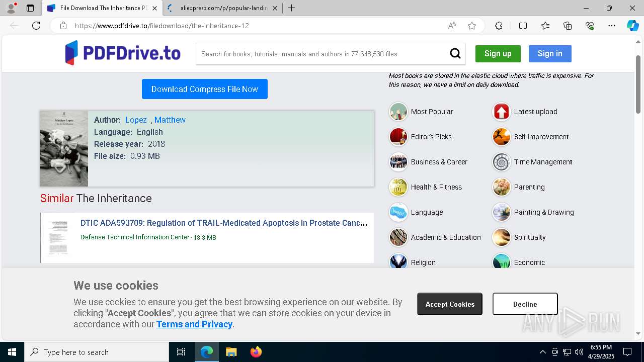Click the PDFDrive.to logo
This screenshot has width=644, height=362.
point(123,53)
